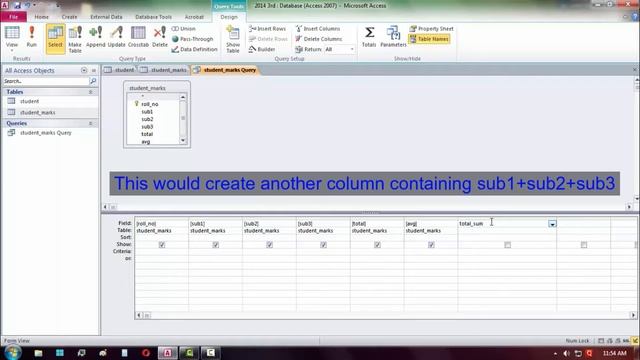Screen dimensions: 640x360
Task: Open All Access Objects category dropdown
Action: coord(84,70)
